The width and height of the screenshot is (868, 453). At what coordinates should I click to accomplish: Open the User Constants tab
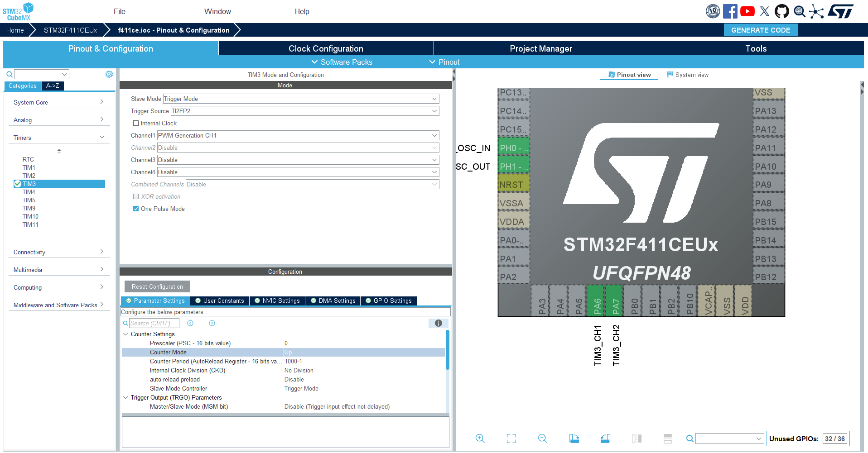click(x=219, y=300)
